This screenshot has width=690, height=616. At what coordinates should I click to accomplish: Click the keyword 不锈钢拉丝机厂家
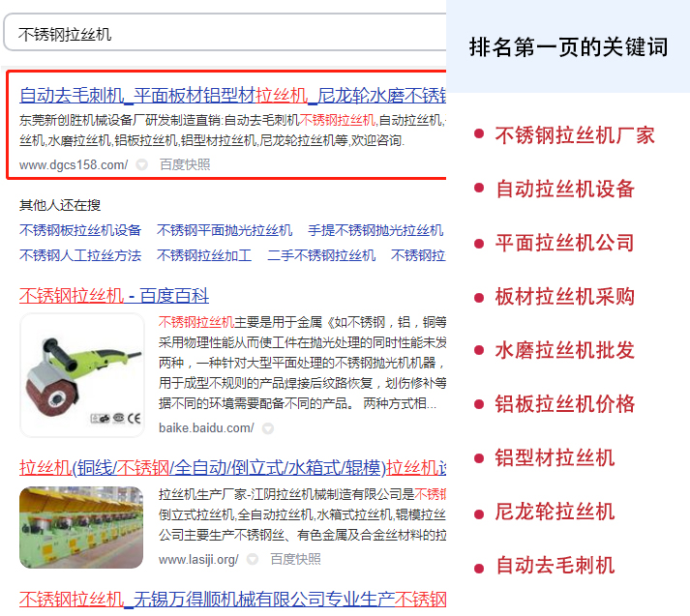575,135
